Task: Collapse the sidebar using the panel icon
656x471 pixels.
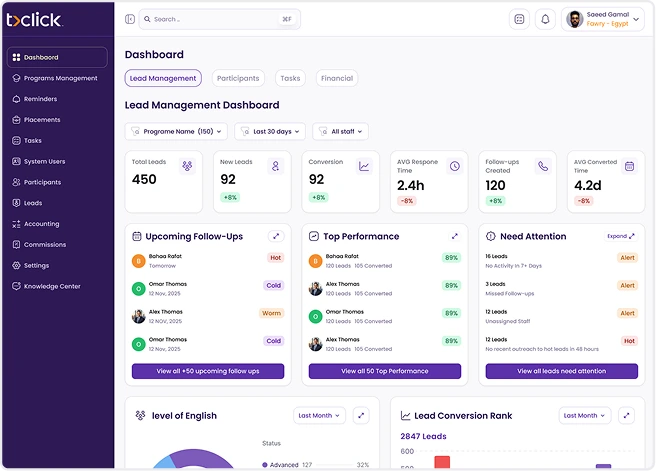Action: pos(130,19)
